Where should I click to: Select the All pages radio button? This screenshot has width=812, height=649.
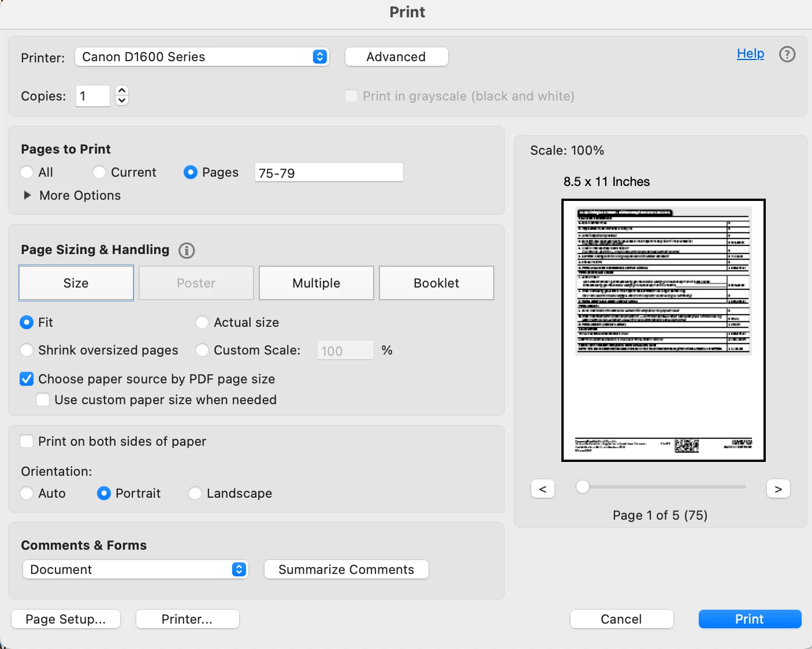point(27,172)
